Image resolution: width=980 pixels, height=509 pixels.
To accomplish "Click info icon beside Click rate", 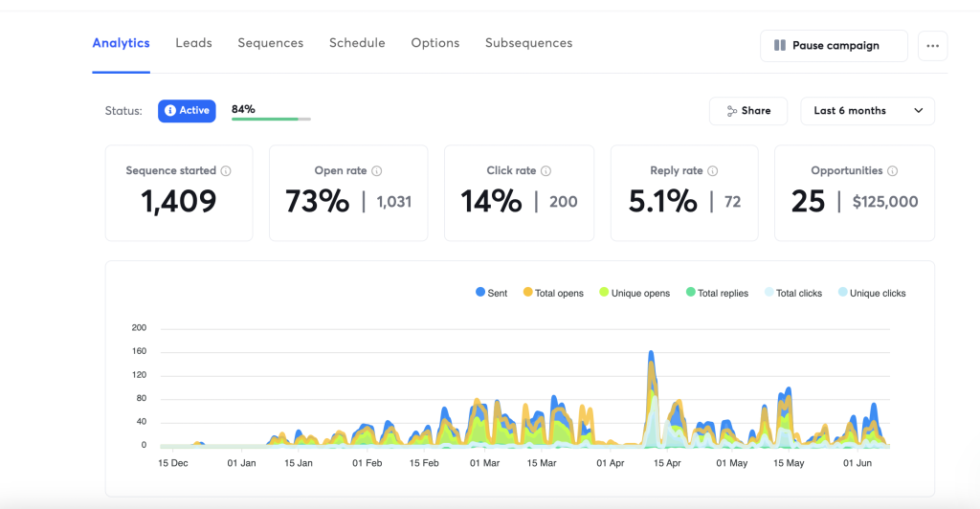I will 546,171.
